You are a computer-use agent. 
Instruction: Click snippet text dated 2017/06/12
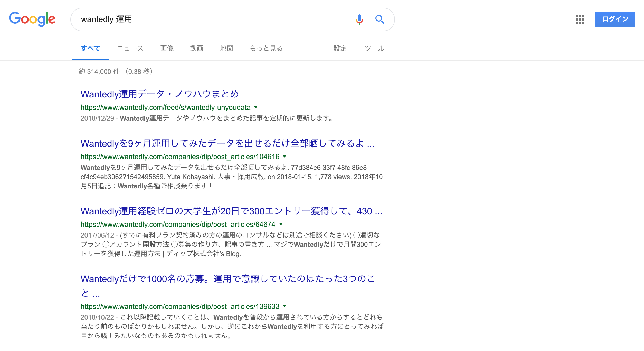(x=231, y=244)
